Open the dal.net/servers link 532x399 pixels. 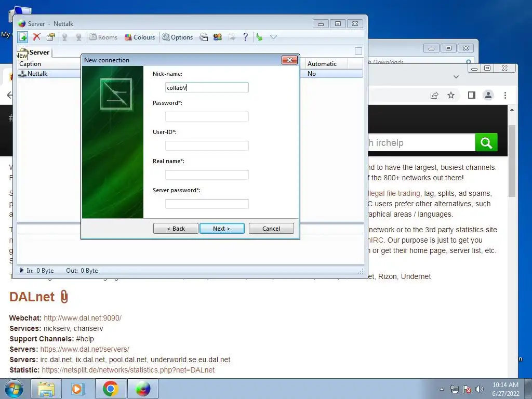tap(85, 349)
